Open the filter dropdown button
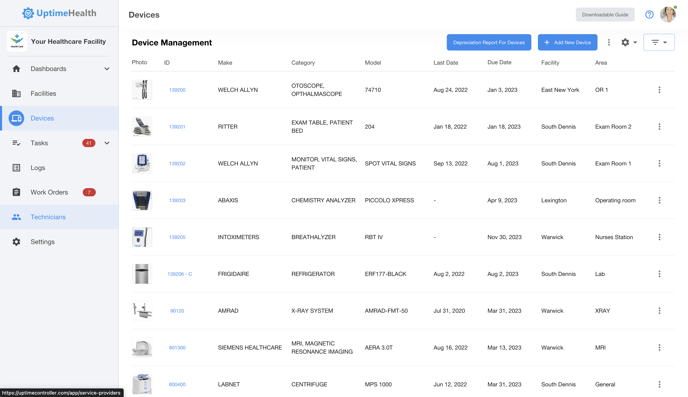This screenshot has width=688, height=397. (659, 43)
